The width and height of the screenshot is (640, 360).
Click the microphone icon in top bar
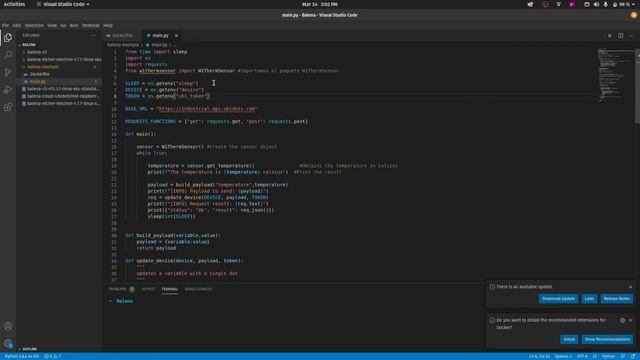605,4
